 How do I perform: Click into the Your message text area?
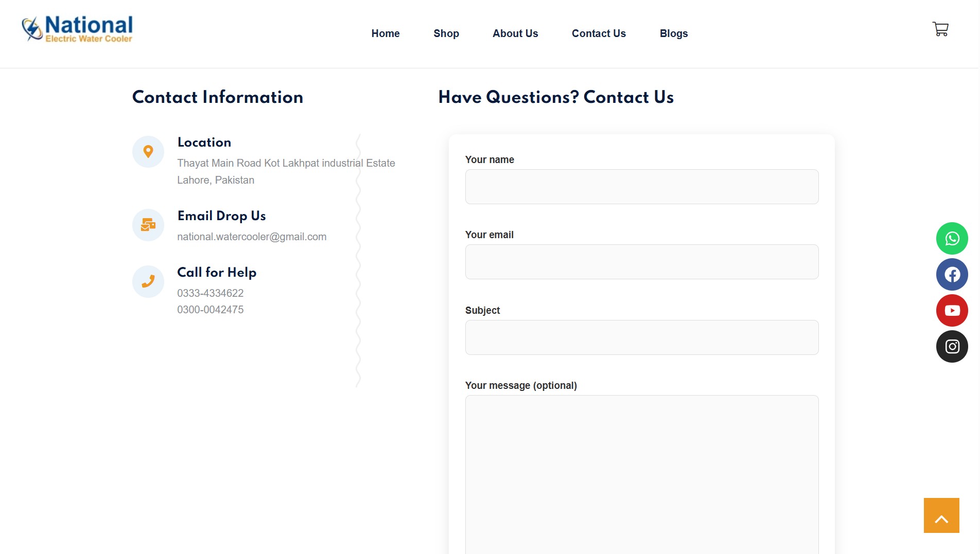tap(642, 474)
